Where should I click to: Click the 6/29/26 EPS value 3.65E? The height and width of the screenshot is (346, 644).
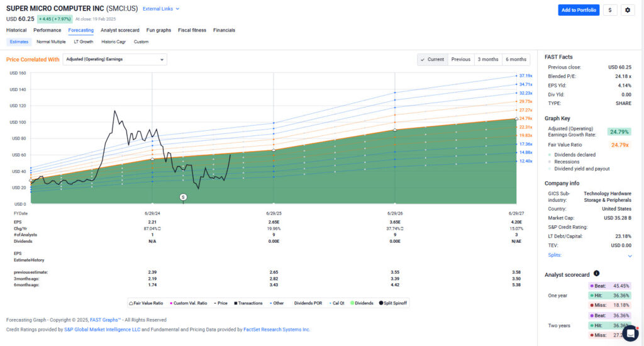coord(395,222)
